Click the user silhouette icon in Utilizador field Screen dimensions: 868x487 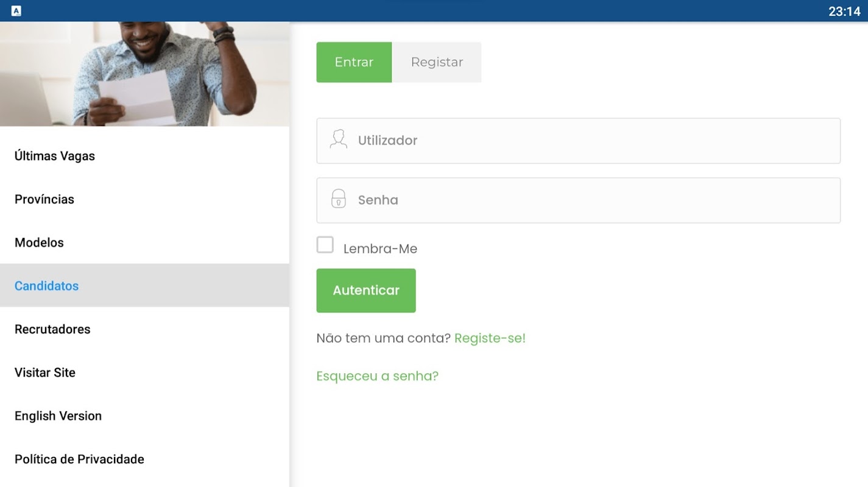pos(338,139)
